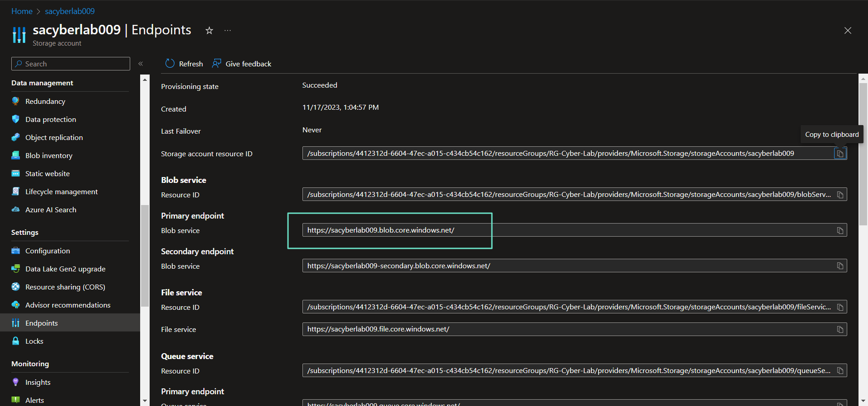Close the Endpoints blade
Screen dimensions: 868x406
(848, 31)
